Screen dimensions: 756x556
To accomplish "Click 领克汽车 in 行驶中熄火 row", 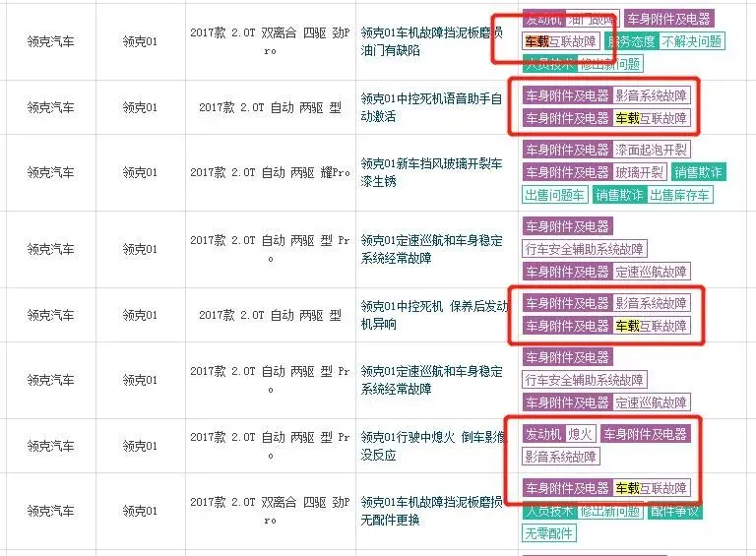I will pyautogui.click(x=50, y=446).
